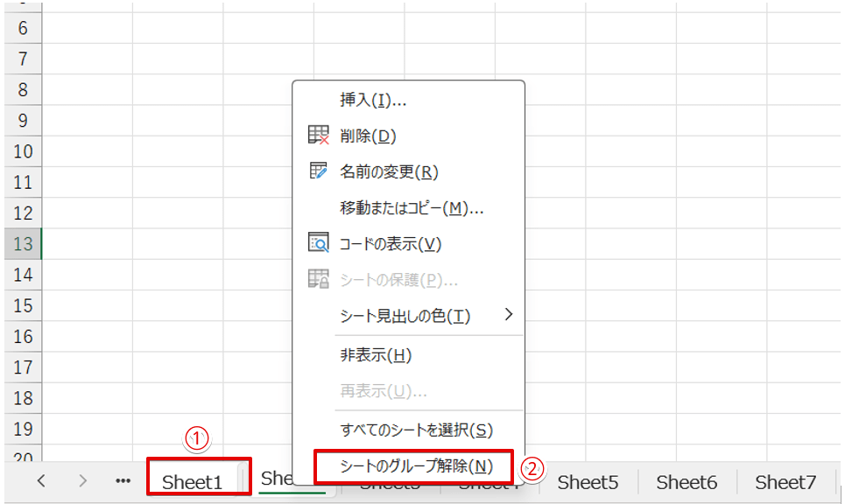Open the three-dots sheet list button
The height and width of the screenshot is (504, 845).
(x=123, y=480)
